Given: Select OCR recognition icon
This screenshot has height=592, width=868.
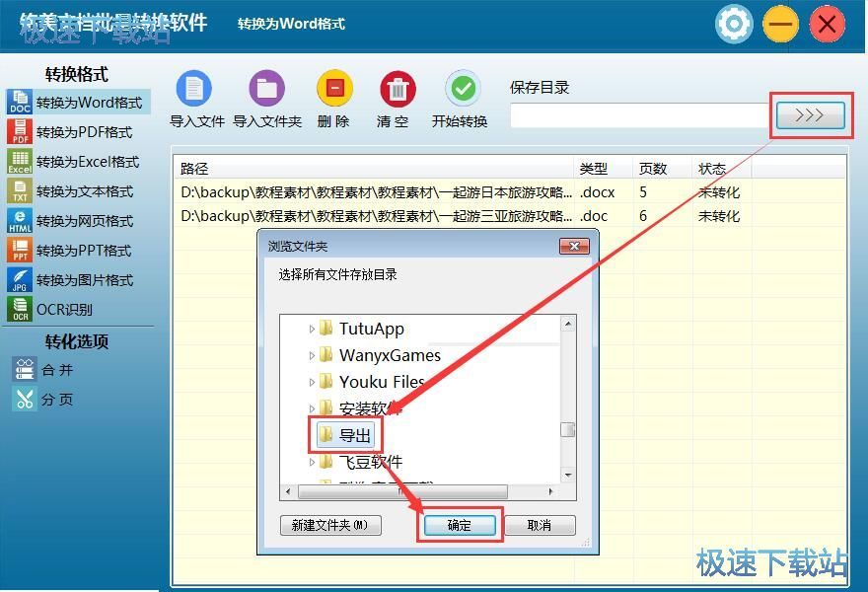Looking at the screenshot, I should click(20, 309).
